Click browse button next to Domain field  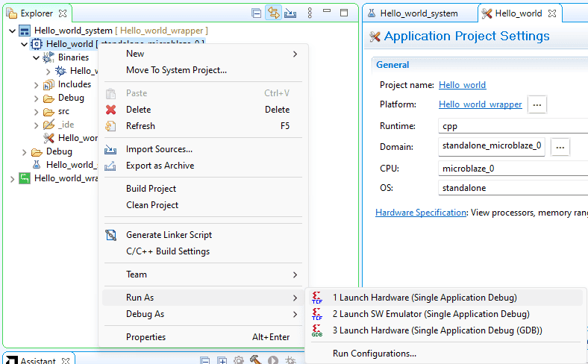560,147
